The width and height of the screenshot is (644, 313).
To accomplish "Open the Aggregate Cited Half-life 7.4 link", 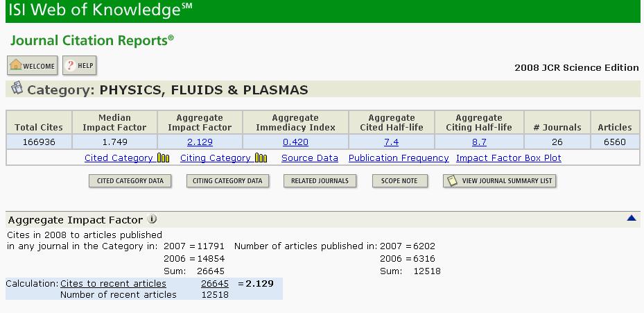I will coord(391,142).
